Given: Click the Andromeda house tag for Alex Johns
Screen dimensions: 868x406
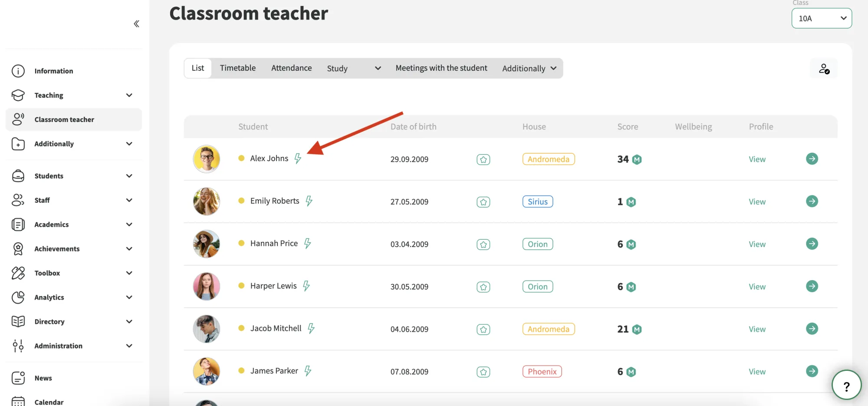Looking at the screenshot, I should [x=549, y=159].
